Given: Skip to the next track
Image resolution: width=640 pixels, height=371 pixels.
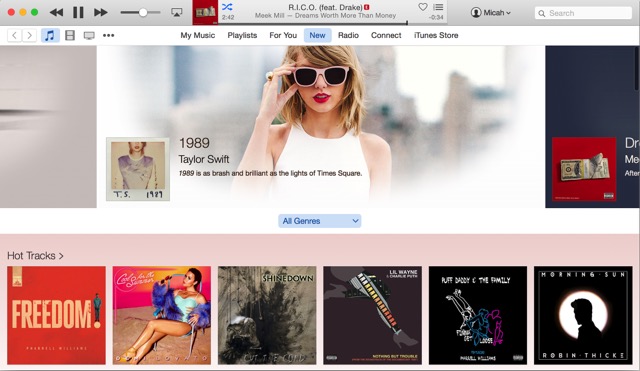Looking at the screenshot, I should [x=101, y=12].
